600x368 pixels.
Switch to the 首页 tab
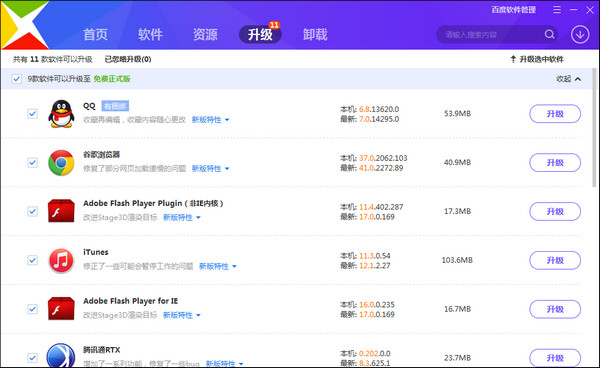pos(95,34)
